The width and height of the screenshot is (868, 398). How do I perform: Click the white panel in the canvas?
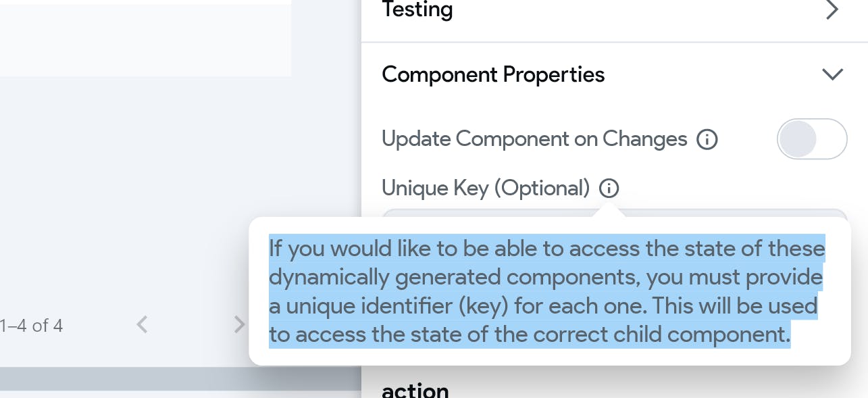coord(145,38)
